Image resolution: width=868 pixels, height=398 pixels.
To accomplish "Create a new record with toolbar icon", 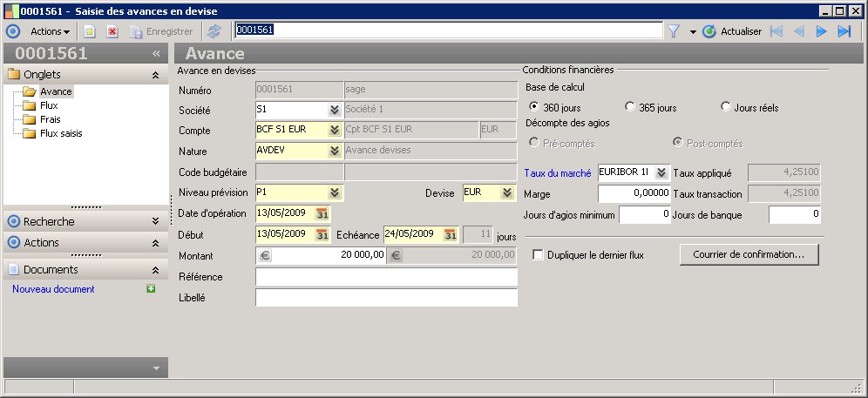I will pyautogui.click(x=89, y=31).
